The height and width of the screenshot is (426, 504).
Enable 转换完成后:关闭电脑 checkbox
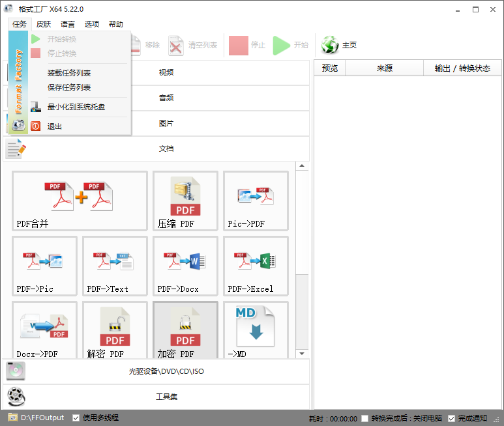pyautogui.click(x=365, y=418)
